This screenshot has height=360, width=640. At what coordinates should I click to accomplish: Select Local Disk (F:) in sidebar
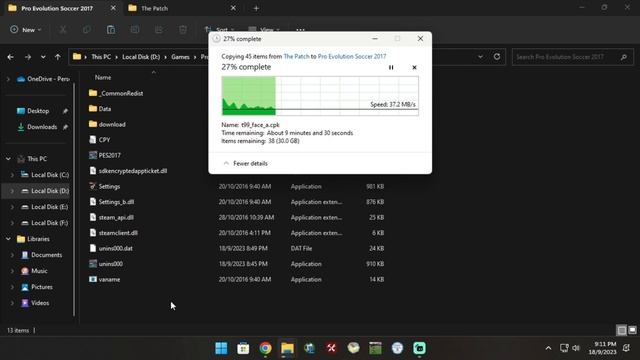click(49, 223)
